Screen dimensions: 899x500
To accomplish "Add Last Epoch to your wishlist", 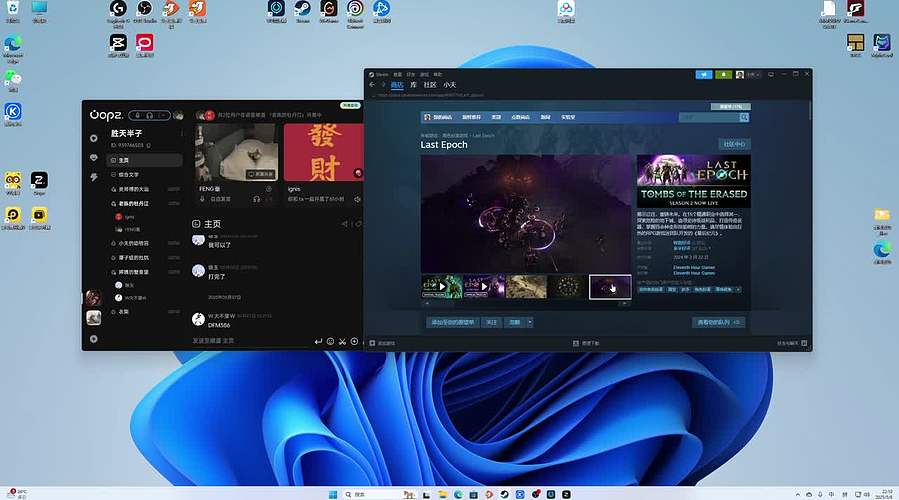I will click(x=452, y=322).
